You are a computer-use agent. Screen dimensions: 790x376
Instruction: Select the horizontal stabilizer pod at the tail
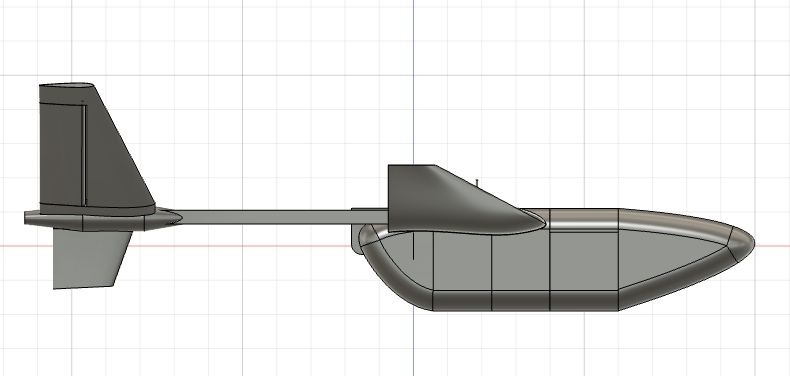(103, 221)
